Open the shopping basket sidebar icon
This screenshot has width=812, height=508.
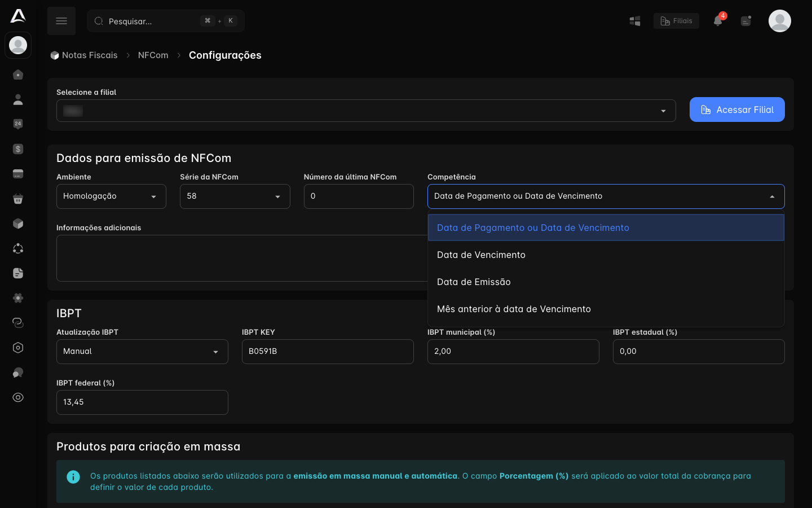[18, 199]
